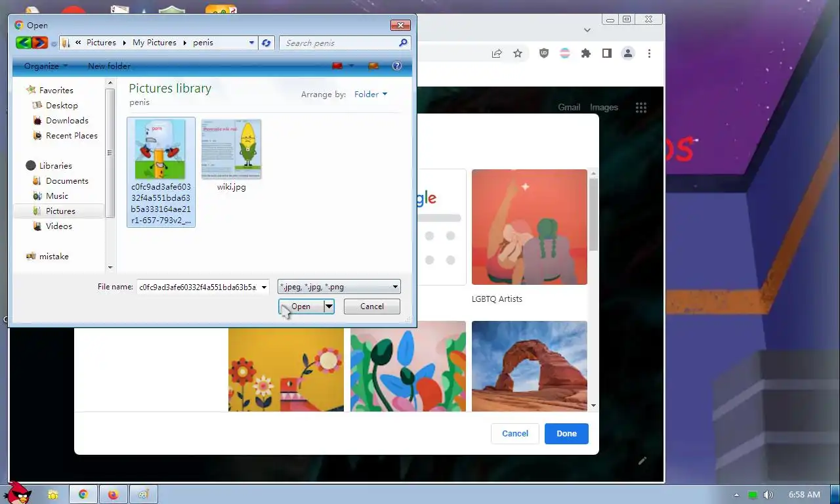This screenshot has height=504, width=840.
Task: Select Videos library
Action: click(59, 226)
